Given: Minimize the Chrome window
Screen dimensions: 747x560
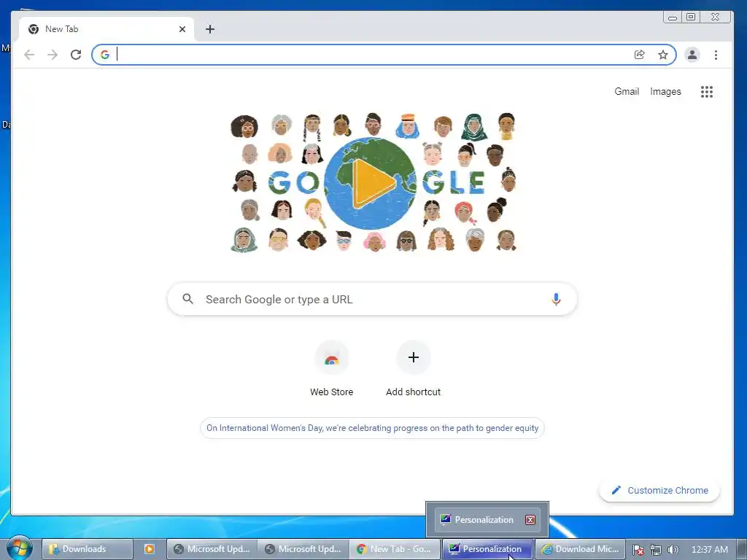Looking at the screenshot, I should pos(672,17).
